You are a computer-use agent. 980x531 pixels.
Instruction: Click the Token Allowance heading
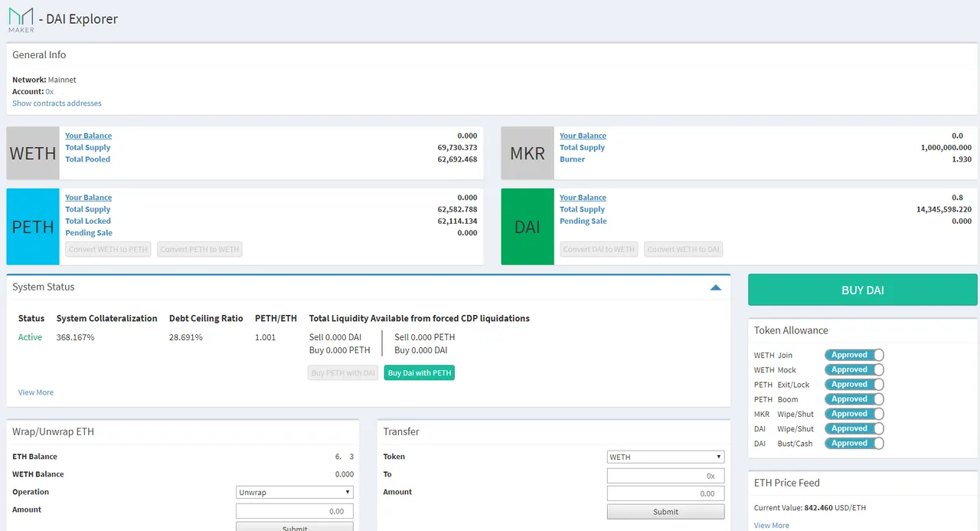pyautogui.click(x=791, y=330)
